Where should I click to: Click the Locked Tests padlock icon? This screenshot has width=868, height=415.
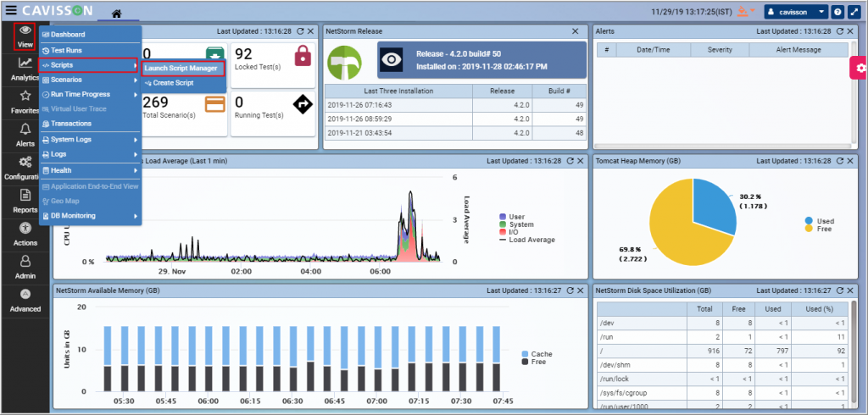coord(303,57)
